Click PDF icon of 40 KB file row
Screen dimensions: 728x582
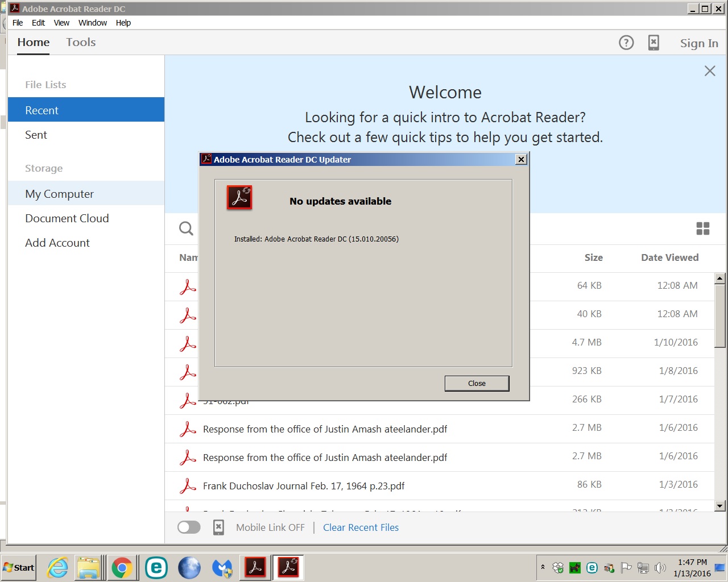[188, 315]
